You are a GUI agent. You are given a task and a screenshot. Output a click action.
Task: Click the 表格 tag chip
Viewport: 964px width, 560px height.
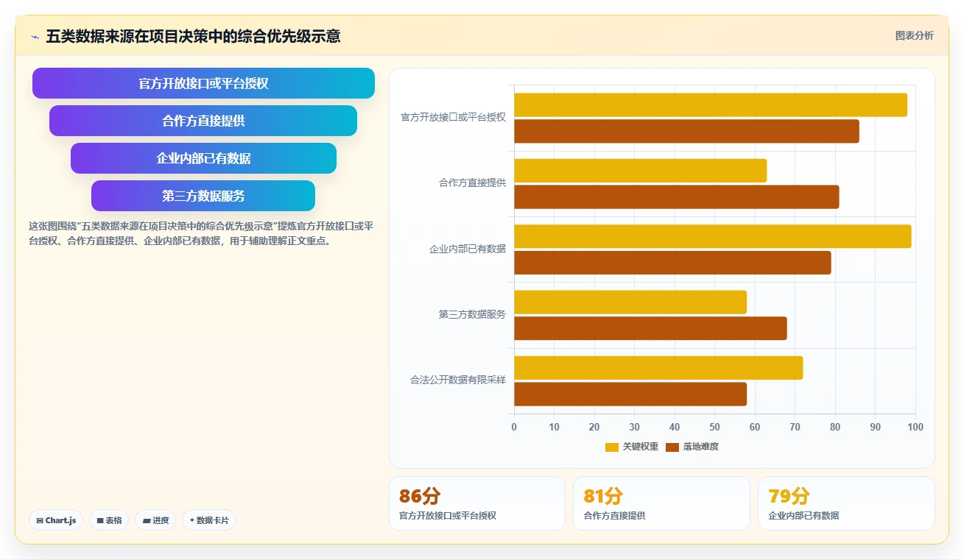[109, 520]
